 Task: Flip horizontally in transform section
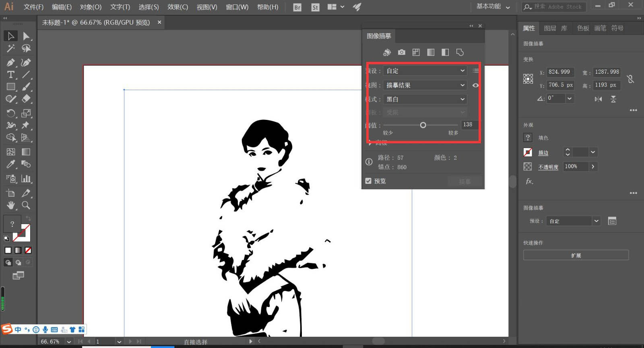pos(599,99)
